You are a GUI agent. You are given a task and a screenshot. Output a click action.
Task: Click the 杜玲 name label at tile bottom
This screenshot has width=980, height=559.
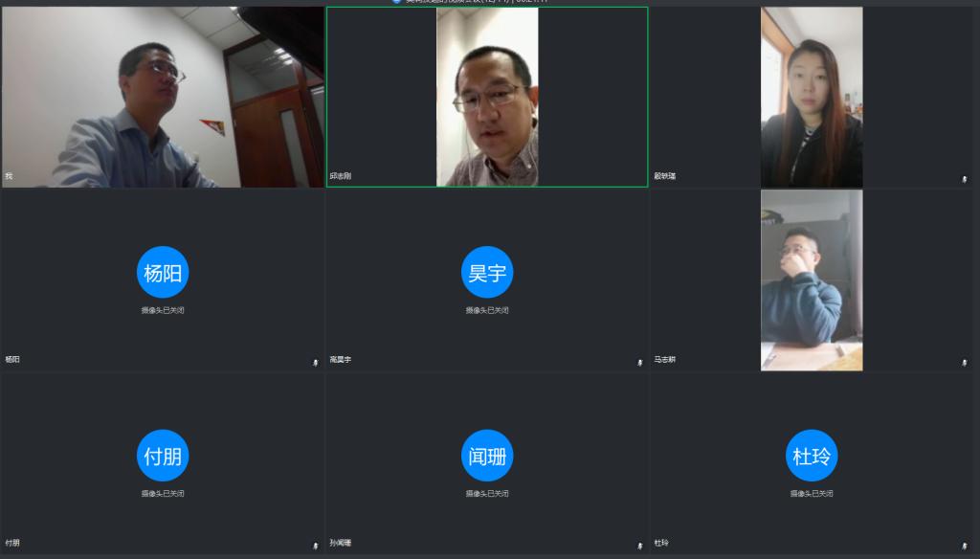[x=661, y=543]
